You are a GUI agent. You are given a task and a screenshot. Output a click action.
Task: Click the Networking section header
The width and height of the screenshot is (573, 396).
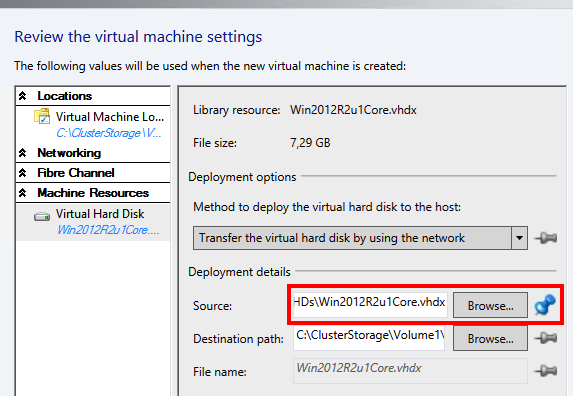pyautogui.click(x=93, y=153)
